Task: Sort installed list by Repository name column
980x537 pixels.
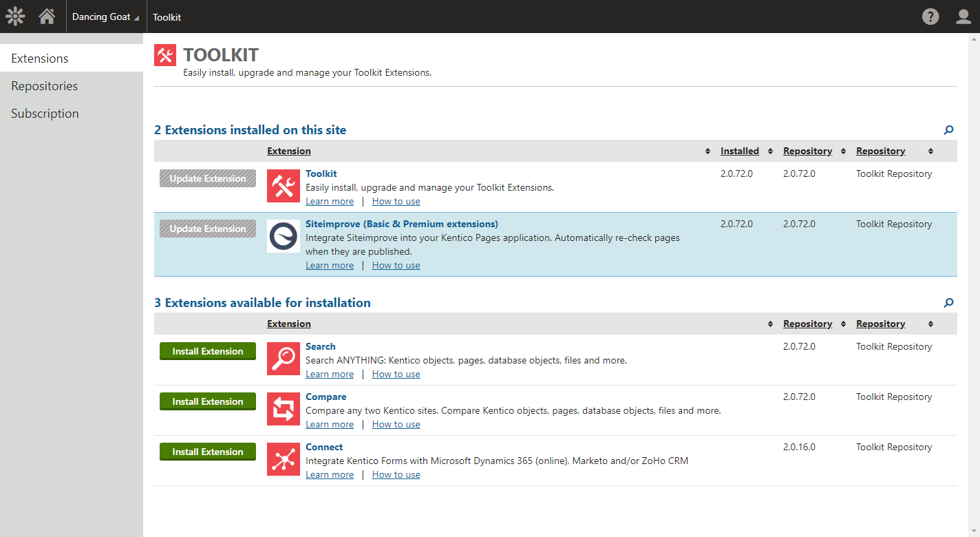Action: click(x=881, y=151)
